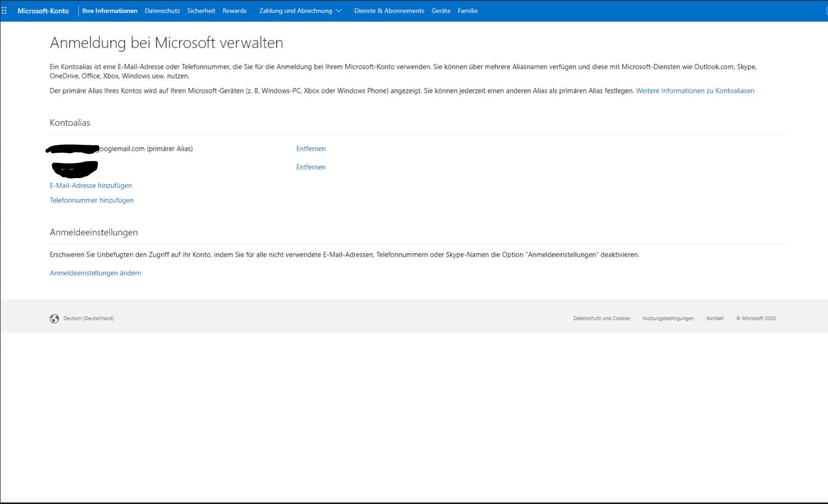Expand the Zahlung und Abrechnung dropdown
The image size is (828, 504).
pyautogui.click(x=295, y=11)
